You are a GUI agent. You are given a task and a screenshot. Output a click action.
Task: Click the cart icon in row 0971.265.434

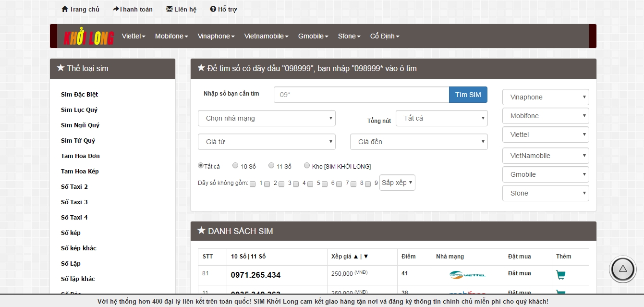(560, 275)
